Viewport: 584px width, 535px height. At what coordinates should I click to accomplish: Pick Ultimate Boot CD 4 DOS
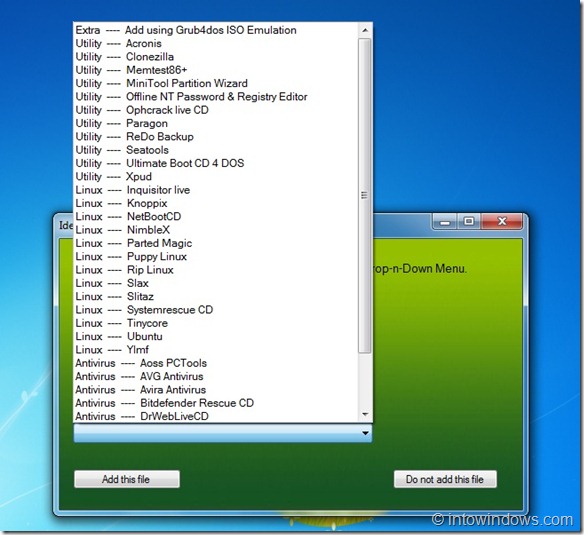tap(216, 164)
